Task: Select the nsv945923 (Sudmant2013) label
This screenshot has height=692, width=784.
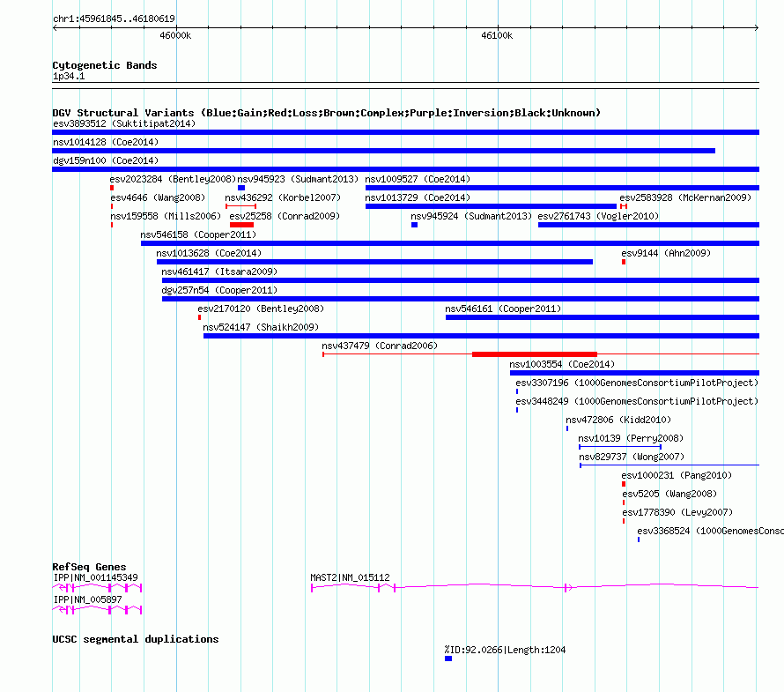Action: [298, 179]
